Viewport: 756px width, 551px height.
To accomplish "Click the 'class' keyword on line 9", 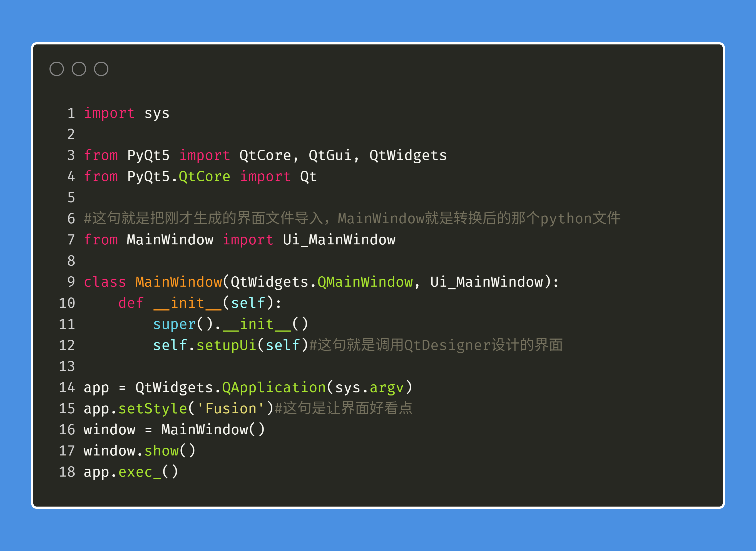I will pos(105,282).
